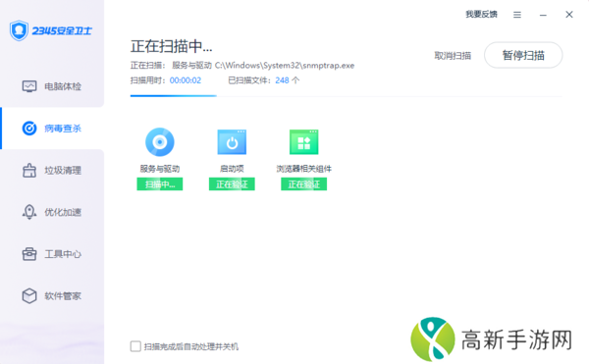The image size is (589, 364).
Task: Click the 扫描中... status under 服务与驱动
Action: (160, 184)
